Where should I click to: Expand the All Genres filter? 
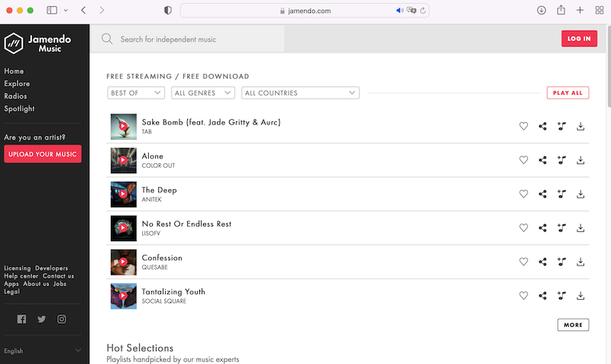click(x=203, y=93)
